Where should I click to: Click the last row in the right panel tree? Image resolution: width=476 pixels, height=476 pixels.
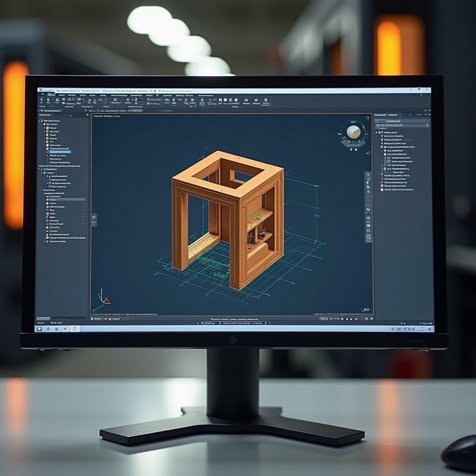397,190
